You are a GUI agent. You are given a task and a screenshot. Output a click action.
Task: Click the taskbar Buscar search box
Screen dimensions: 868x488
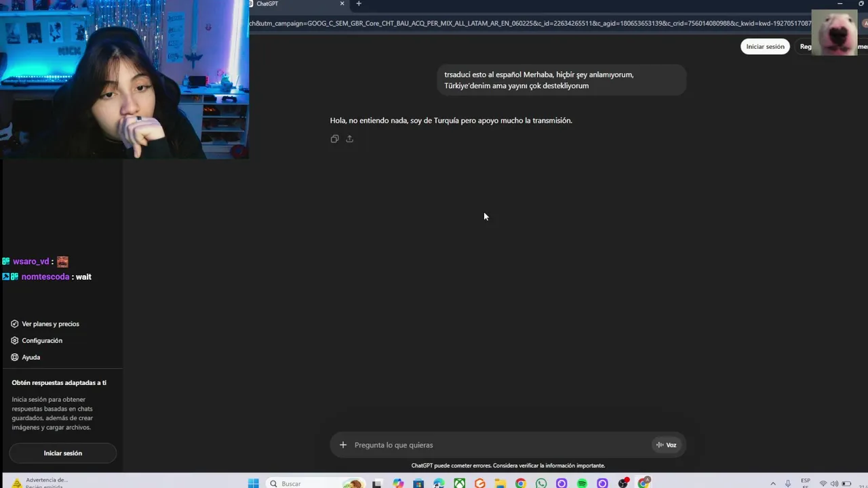(x=315, y=483)
